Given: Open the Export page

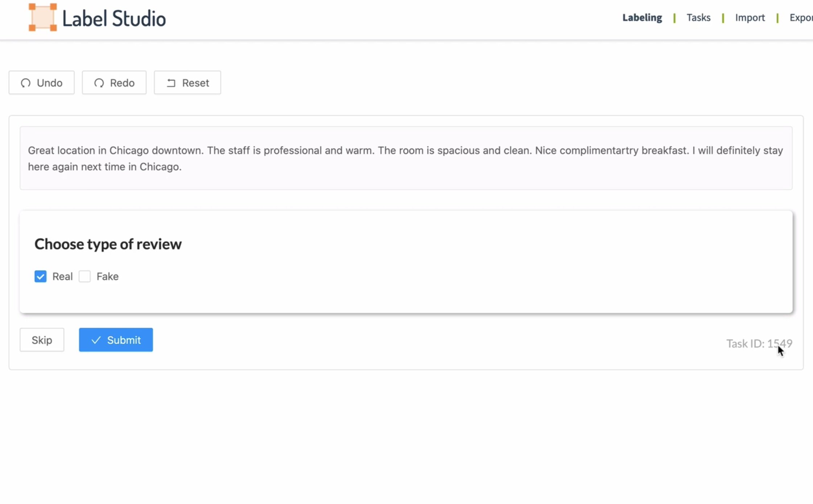Looking at the screenshot, I should pos(801,17).
